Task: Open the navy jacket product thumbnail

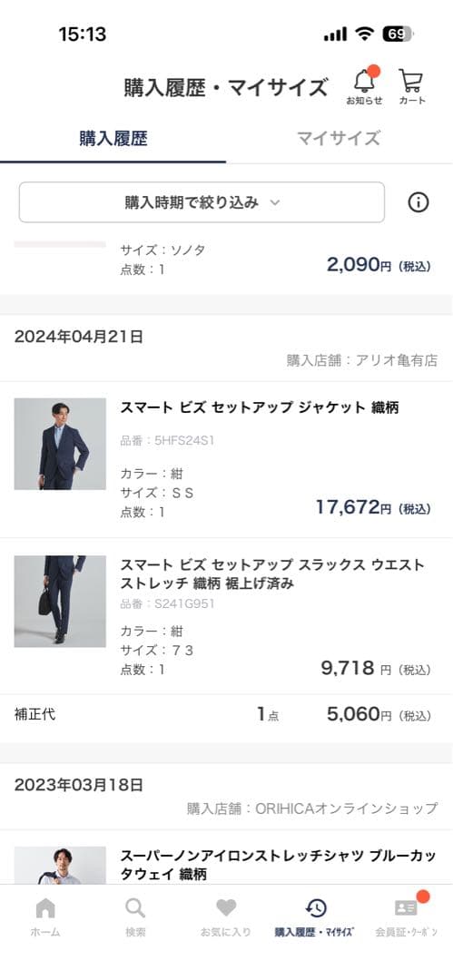Action: tap(60, 444)
